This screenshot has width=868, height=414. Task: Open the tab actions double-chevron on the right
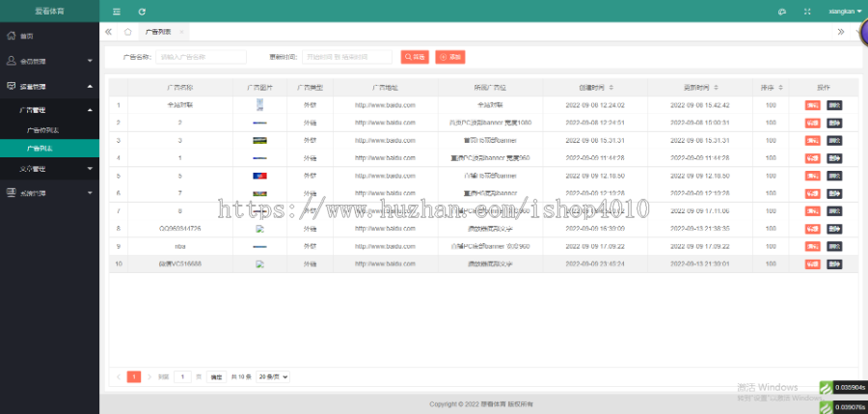tap(841, 32)
